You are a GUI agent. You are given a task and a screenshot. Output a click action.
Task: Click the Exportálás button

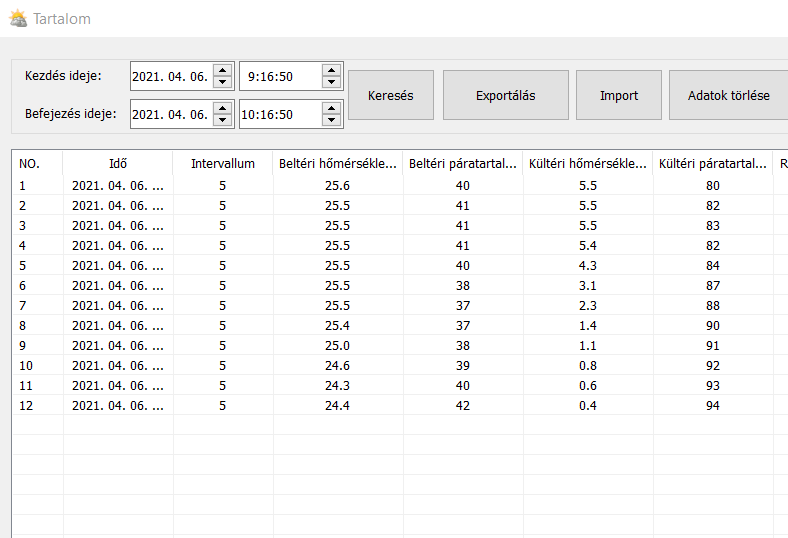pyautogui.click(x=505, y=96)
